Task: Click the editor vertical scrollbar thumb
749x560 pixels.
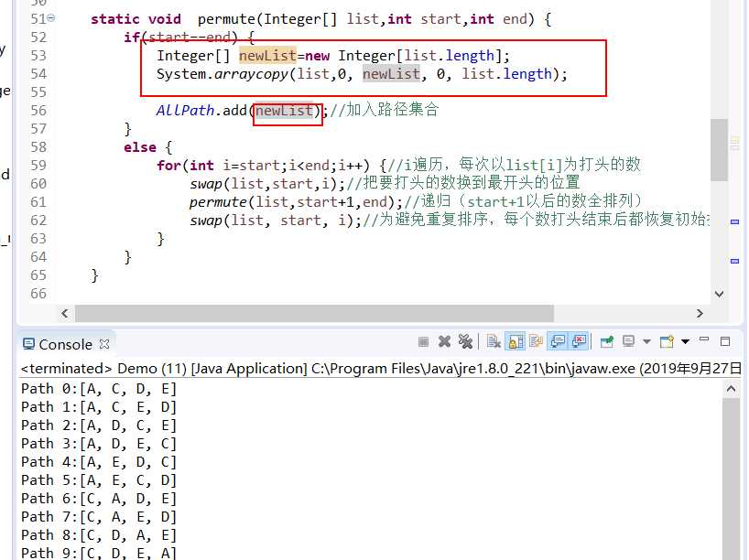Action: tap(719, 150)
